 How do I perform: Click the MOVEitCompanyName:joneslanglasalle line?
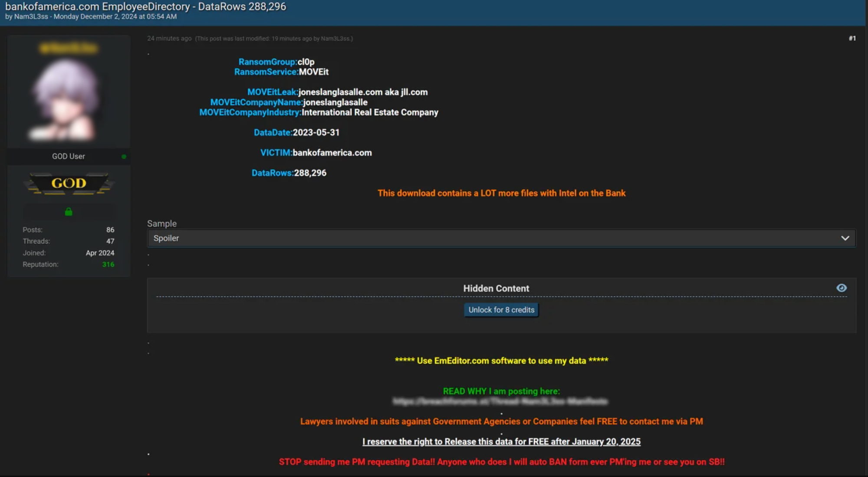pos(289,102)
